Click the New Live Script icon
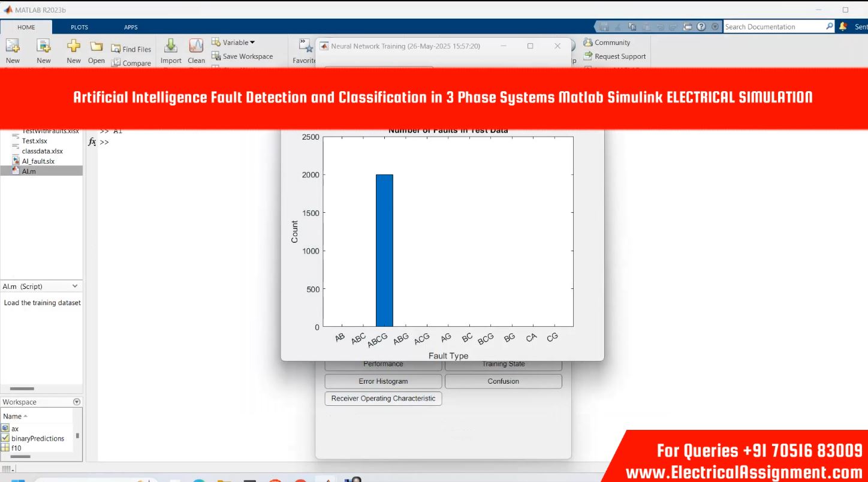868x482 pixels. [x=43, y=46]
